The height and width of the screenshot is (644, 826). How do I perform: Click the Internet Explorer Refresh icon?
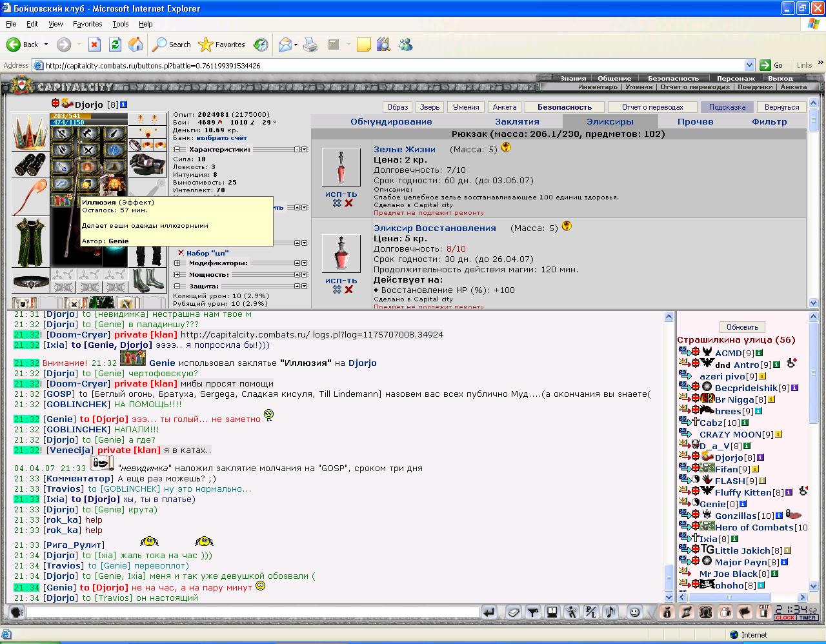tap(115, 45)
